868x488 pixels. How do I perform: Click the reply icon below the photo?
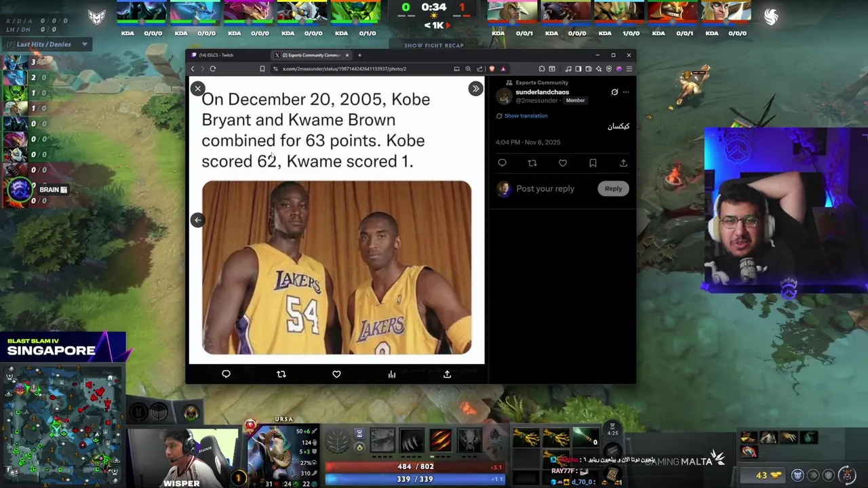point(226,374)
